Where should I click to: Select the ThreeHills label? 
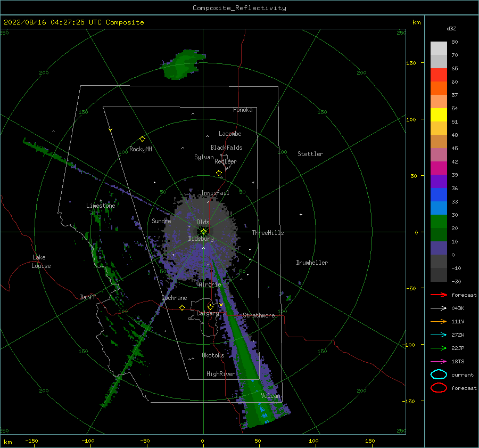[x=268, y=233]
